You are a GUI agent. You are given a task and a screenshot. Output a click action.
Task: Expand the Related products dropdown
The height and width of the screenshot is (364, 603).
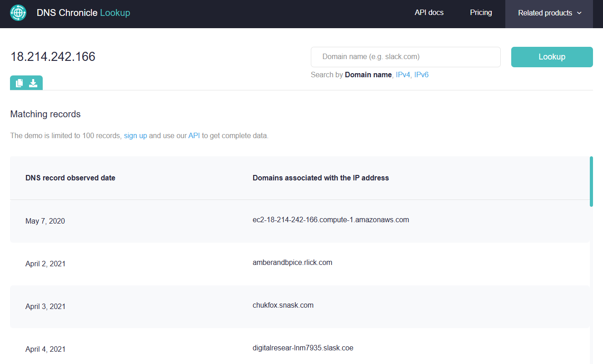[548, 13]
